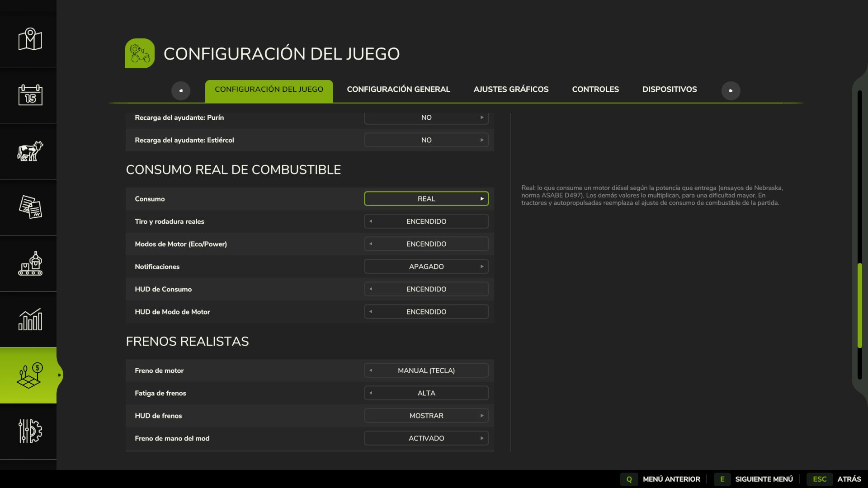Click the ESC key atrás icon
The width and height of the screenshot is (868, 488).
click(x=819, y=479)
